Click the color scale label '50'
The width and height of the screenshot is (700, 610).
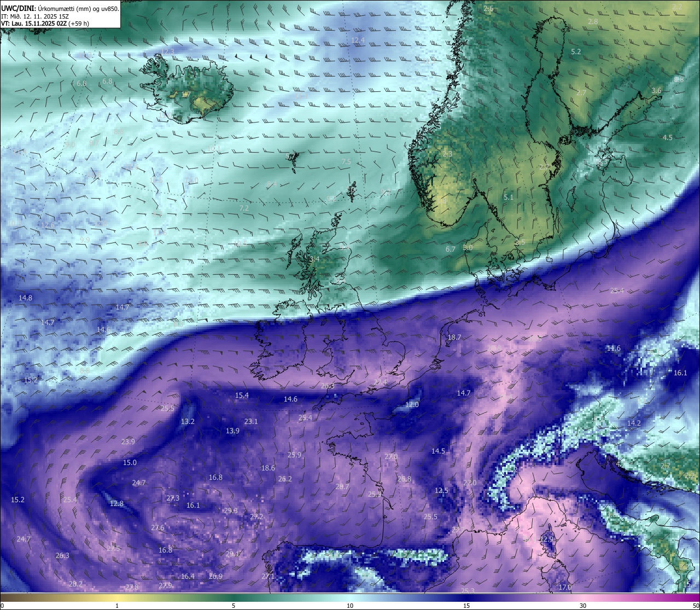point(695,606)
